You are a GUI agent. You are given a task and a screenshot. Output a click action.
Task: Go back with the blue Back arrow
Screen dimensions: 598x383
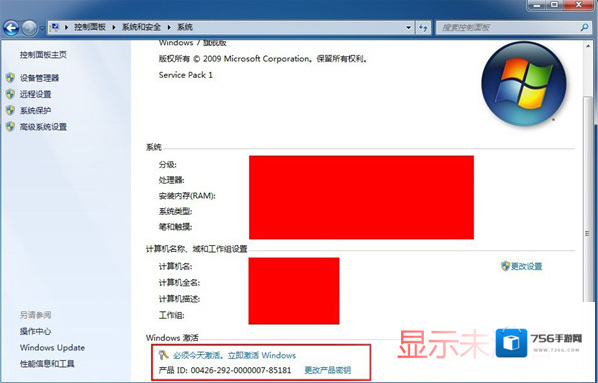tap(11, 27)
